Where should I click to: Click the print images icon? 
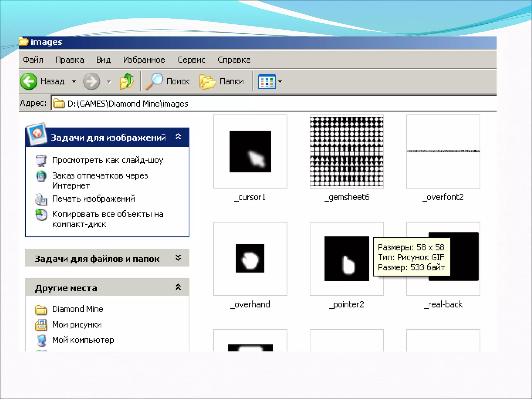[x=41, y=199]
